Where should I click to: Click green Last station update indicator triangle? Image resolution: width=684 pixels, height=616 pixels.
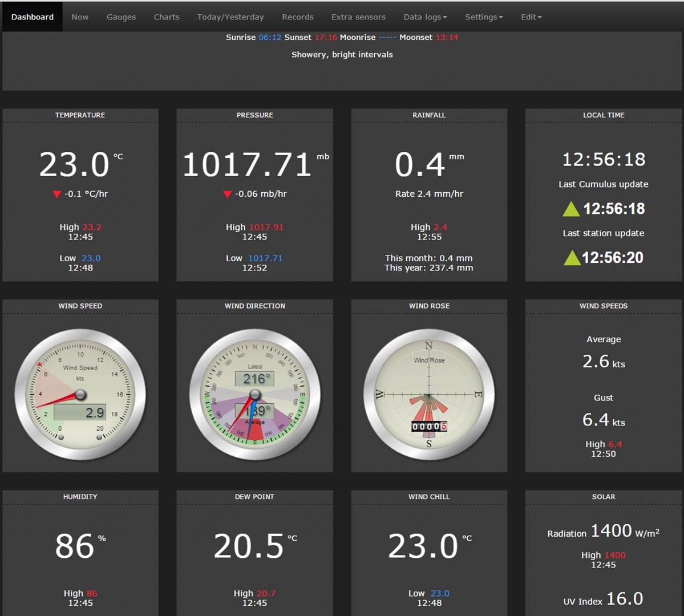[572, 258]
